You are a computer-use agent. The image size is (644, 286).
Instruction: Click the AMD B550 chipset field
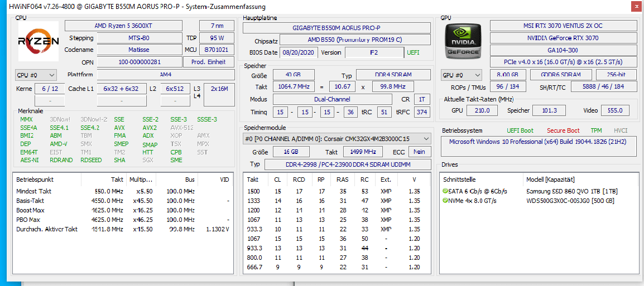[355, 40]
